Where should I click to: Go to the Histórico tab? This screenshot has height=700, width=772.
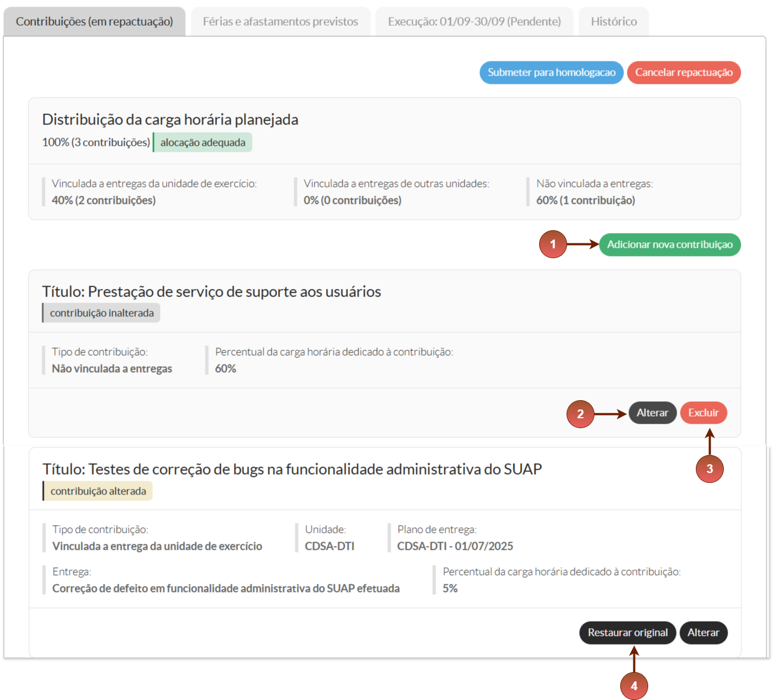613,22
